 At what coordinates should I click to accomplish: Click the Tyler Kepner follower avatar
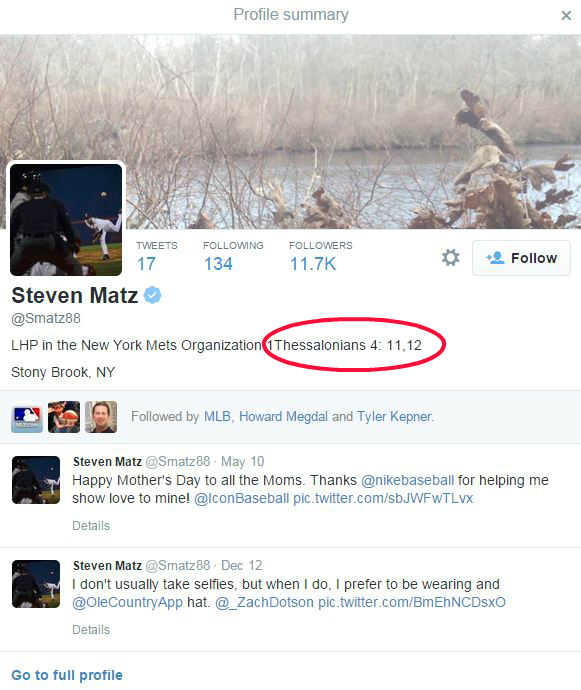101,417
